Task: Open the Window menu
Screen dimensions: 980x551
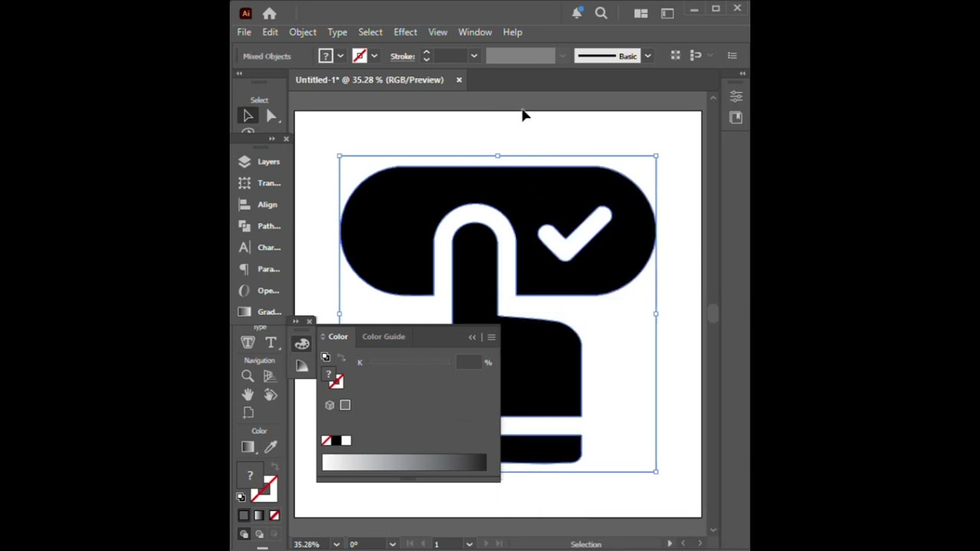Action: pyautogui.click(x=475, y=32)
